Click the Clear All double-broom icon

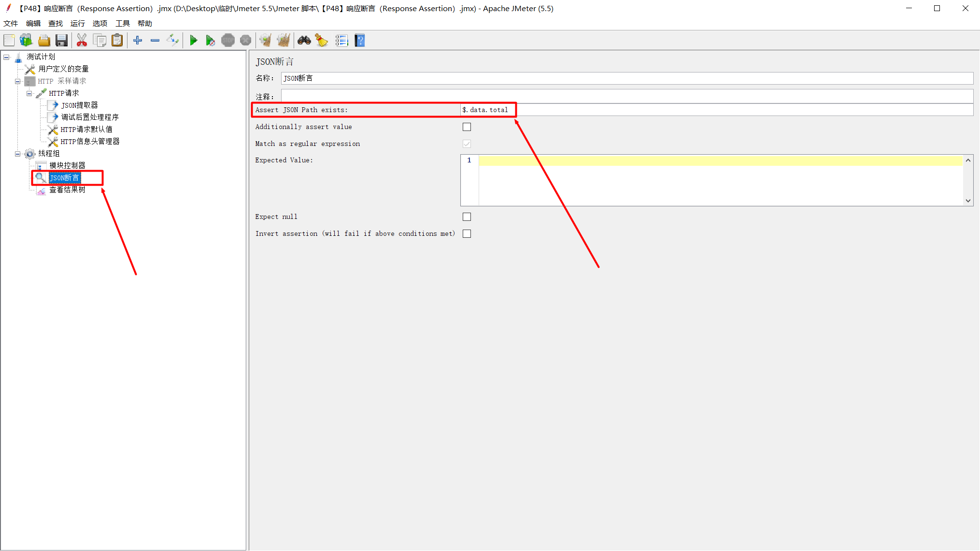284,41
